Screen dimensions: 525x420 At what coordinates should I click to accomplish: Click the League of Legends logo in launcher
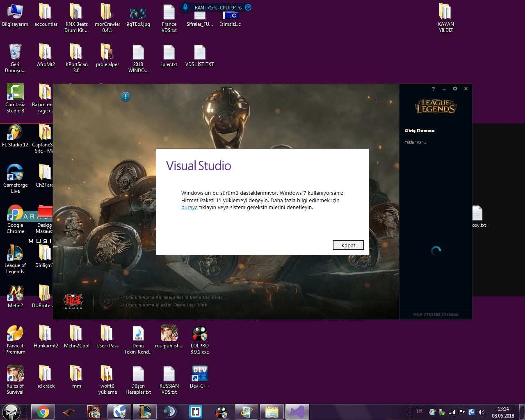click(x=436, y=107)
